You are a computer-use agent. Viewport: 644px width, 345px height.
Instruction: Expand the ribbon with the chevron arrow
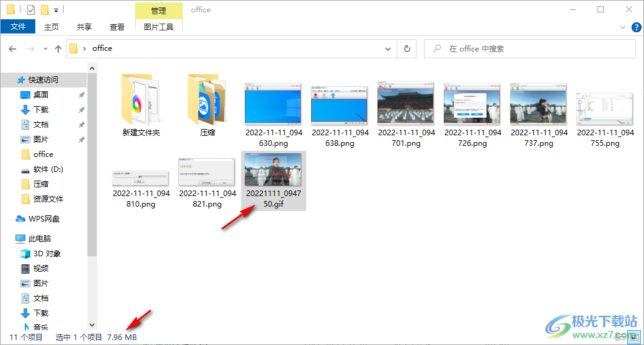point(624,27)
